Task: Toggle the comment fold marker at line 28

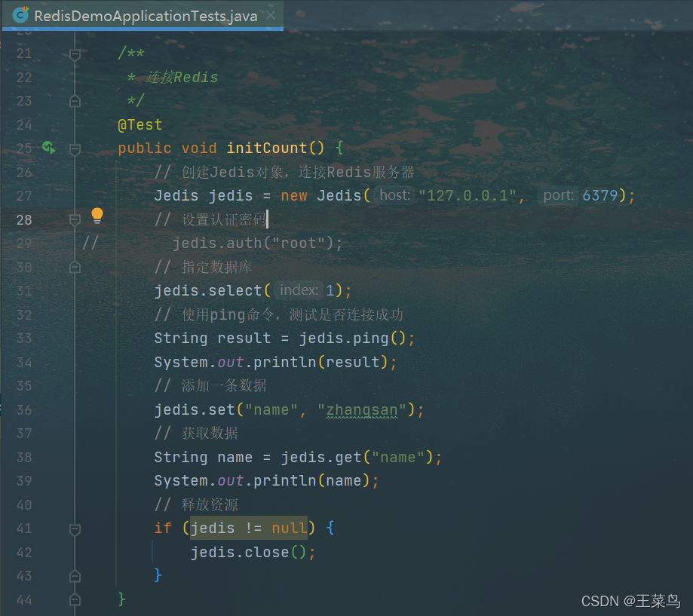Action: click(75, 219)
